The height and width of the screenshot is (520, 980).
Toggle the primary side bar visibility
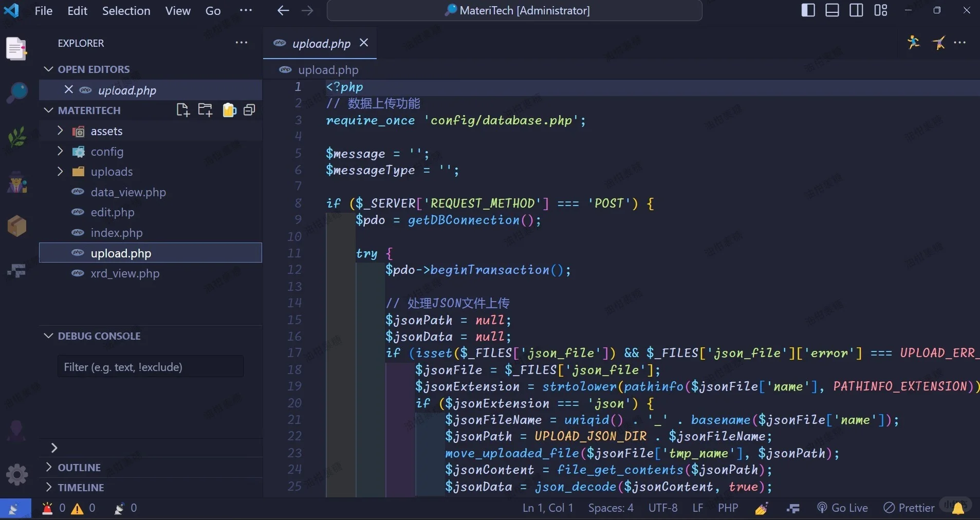808,10
